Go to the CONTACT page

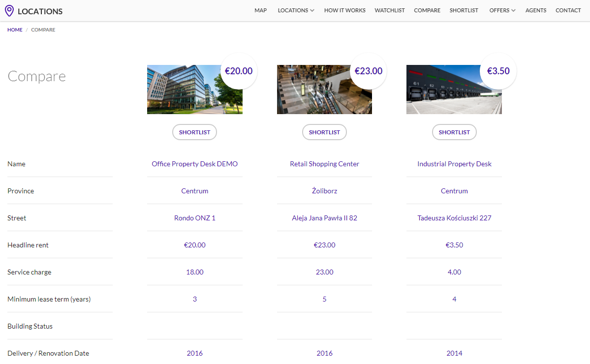click(568, 10)
